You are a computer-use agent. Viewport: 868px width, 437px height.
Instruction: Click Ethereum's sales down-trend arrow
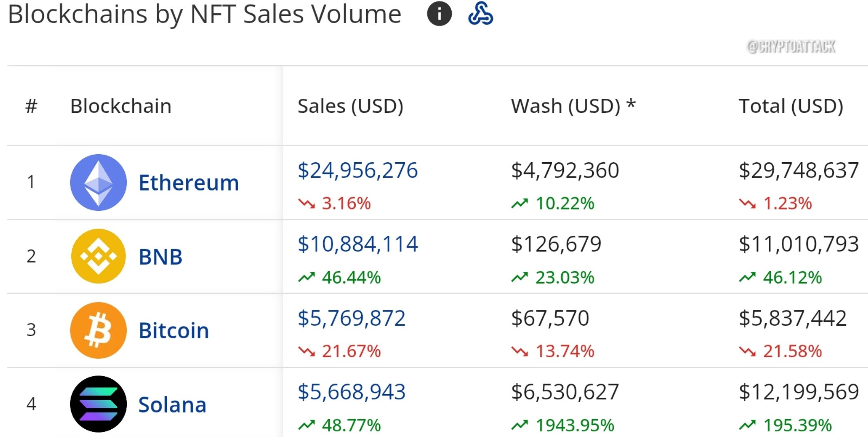[307, 203]
